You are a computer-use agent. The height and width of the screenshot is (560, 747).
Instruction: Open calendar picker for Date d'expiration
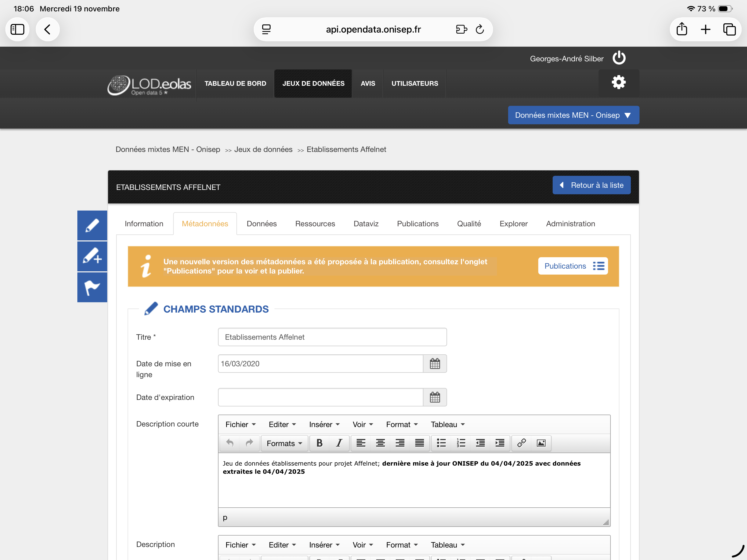click(435, 397)
